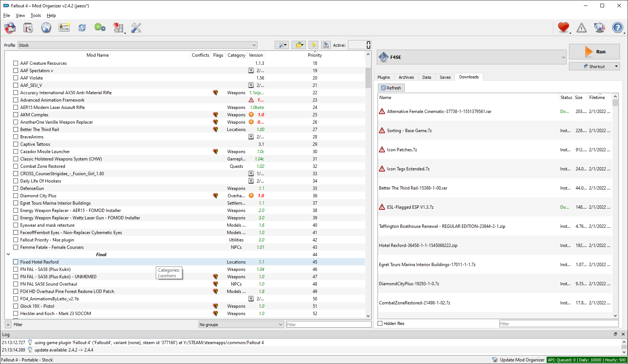Viewport: 628px width, 364px height.
Task: Click the puzzle piece Tools icon
Action: [x=118, y=28]
